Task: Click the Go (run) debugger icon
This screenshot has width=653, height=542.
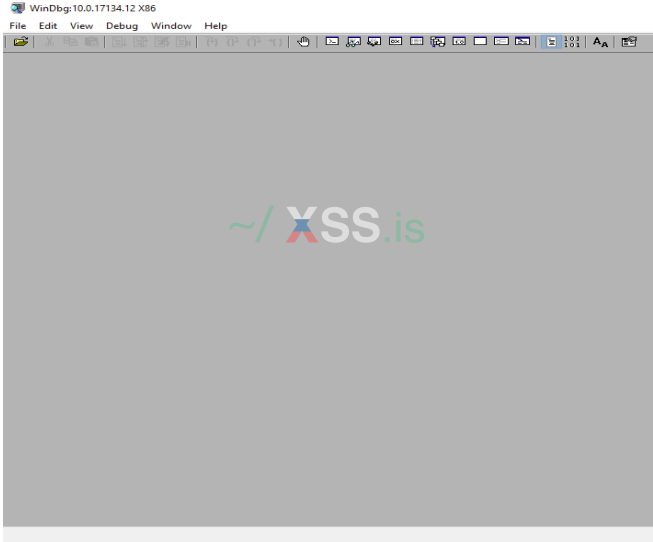Action: tap(119, 42)
